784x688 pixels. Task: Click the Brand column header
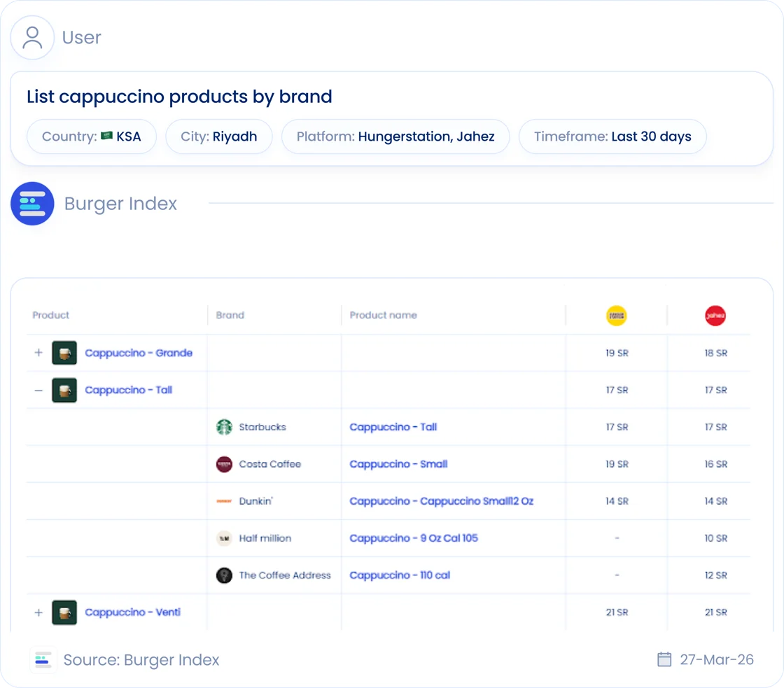pos(230,315)
